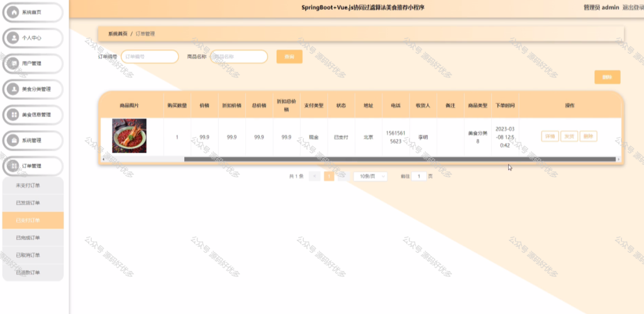Click the person icon beside 个人中心
The image size is (644, 314).
click(14, 38)
